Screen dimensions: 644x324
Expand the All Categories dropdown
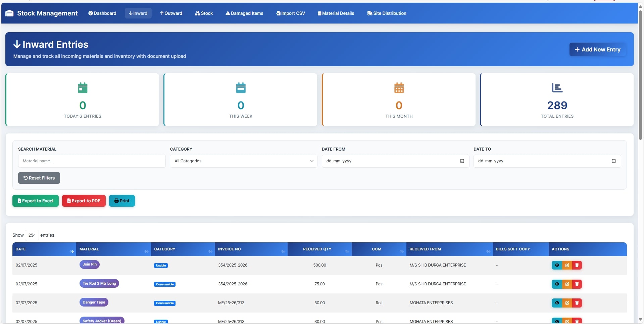pos(243,161)
